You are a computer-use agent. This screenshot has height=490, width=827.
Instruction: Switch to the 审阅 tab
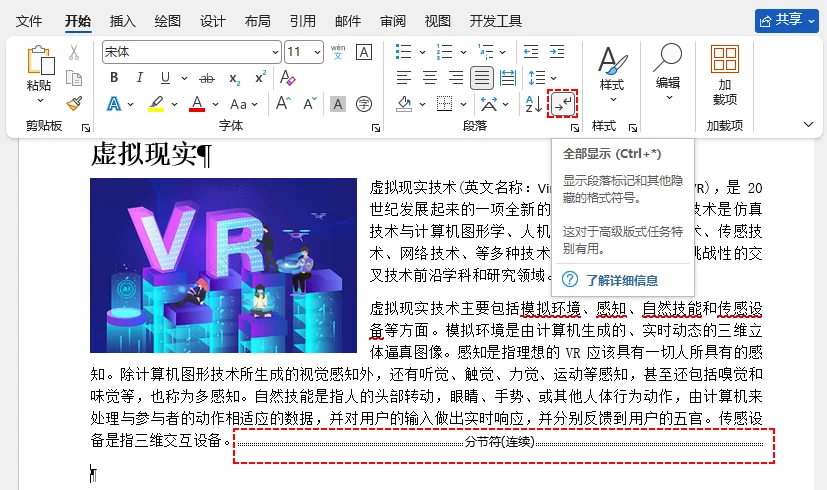(393, 21)
